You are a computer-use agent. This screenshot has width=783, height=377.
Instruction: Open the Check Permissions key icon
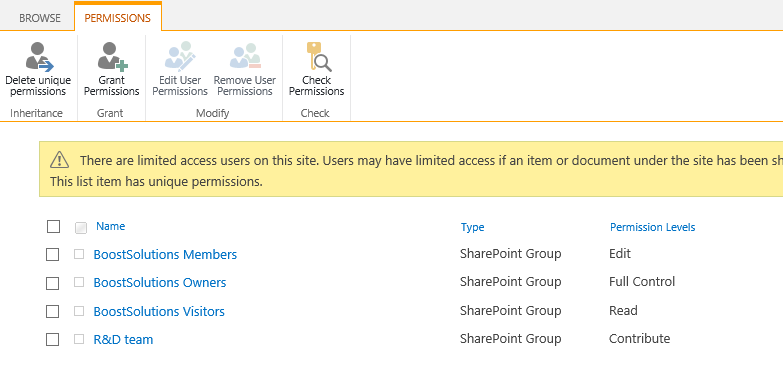[318, 56]
